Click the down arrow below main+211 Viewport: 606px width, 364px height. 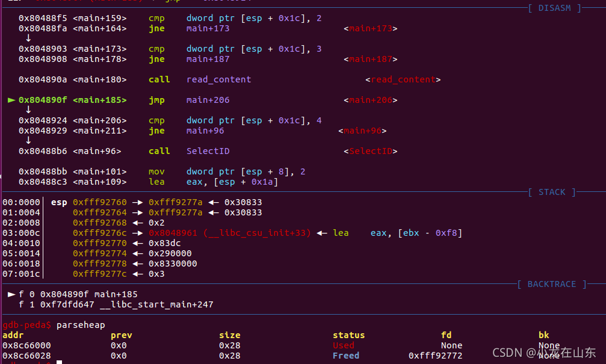tap(28, 141)
